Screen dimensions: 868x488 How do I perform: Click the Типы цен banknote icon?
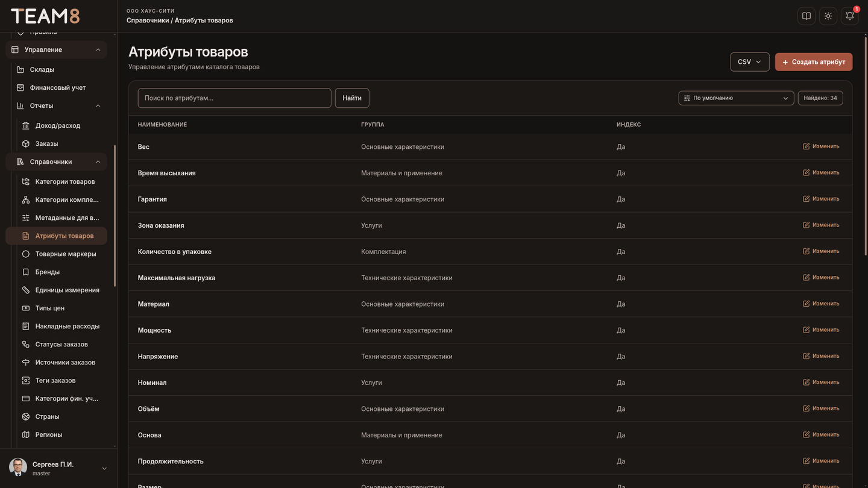(26, 308)
